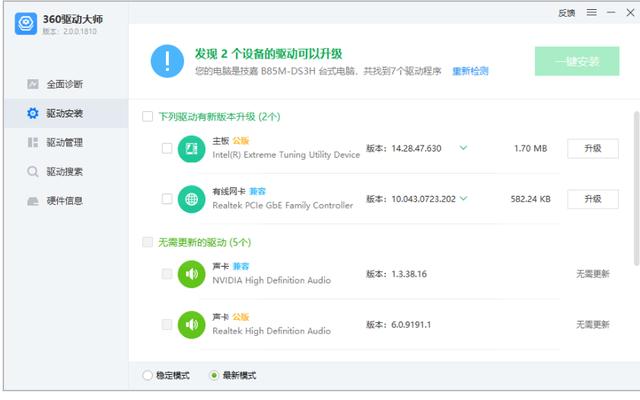The image size is (640, 400).
Task: Toggle the Realtek High Definition Audio checkbox
Action: (x=167, y=324)
